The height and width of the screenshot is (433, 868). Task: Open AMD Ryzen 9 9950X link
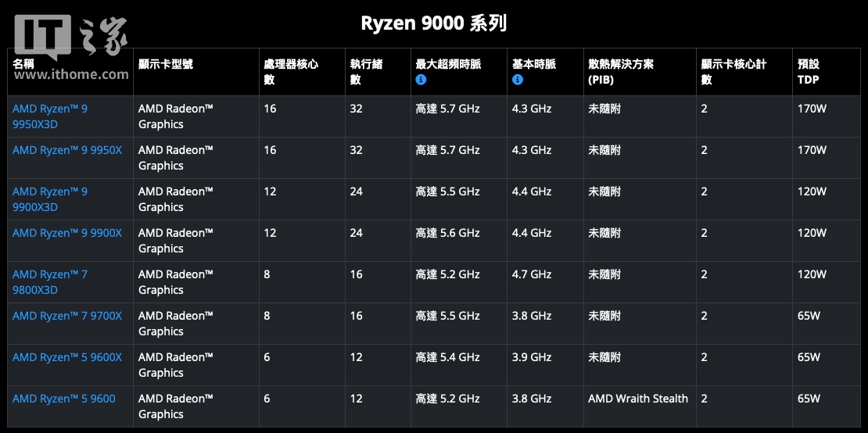[67, 150]
